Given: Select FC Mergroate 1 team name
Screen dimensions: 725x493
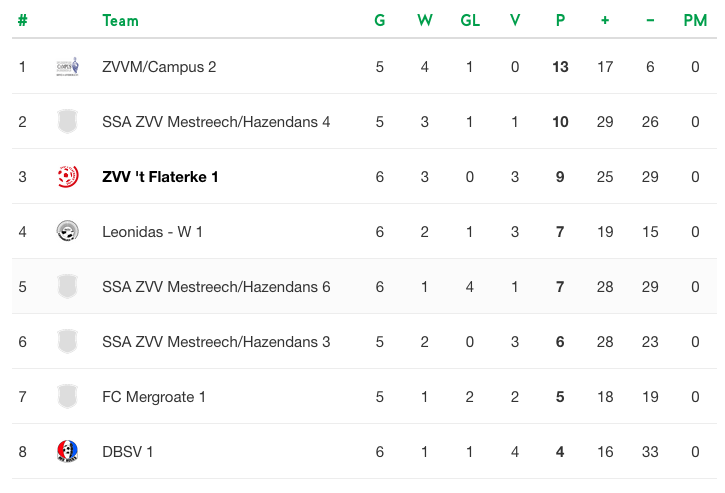Looking at the screenshot, I should coord(154,397).
